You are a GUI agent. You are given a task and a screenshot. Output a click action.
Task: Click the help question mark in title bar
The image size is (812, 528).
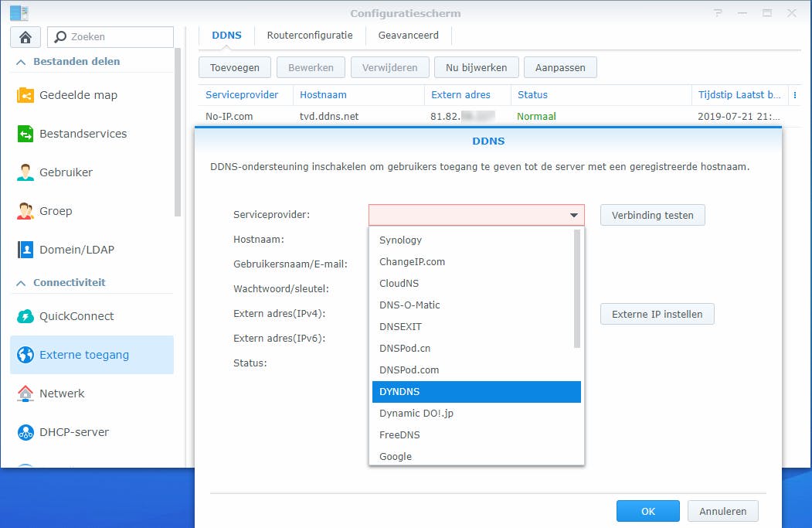pos(718,13)
